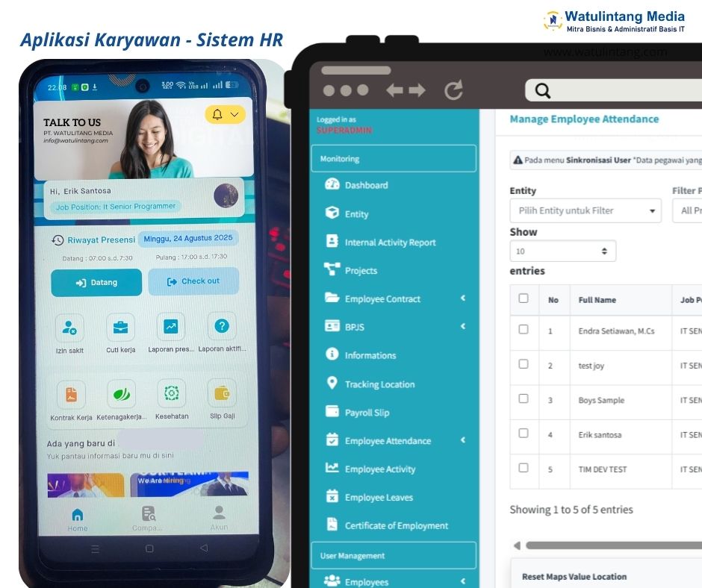Tap the Ketenagakerjaan green leaf icon
The height and width of the screenshot is (588, 702).
click(121, 394)
